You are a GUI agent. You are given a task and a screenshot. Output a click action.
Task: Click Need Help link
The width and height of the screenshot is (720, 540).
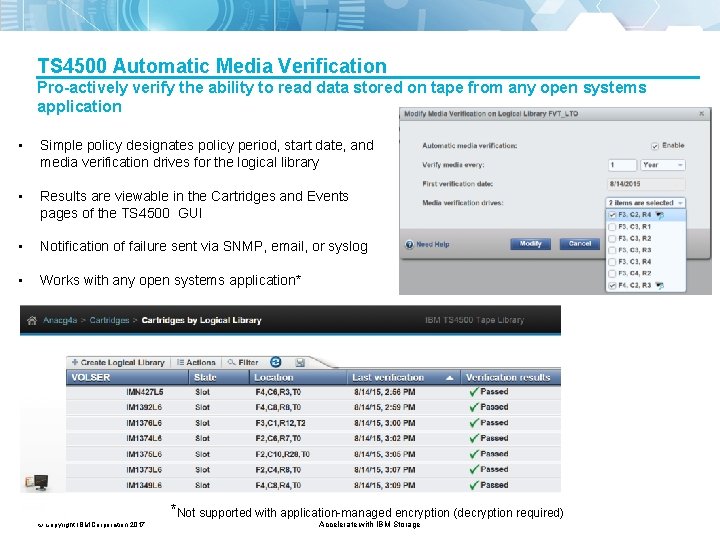point(433,244)
